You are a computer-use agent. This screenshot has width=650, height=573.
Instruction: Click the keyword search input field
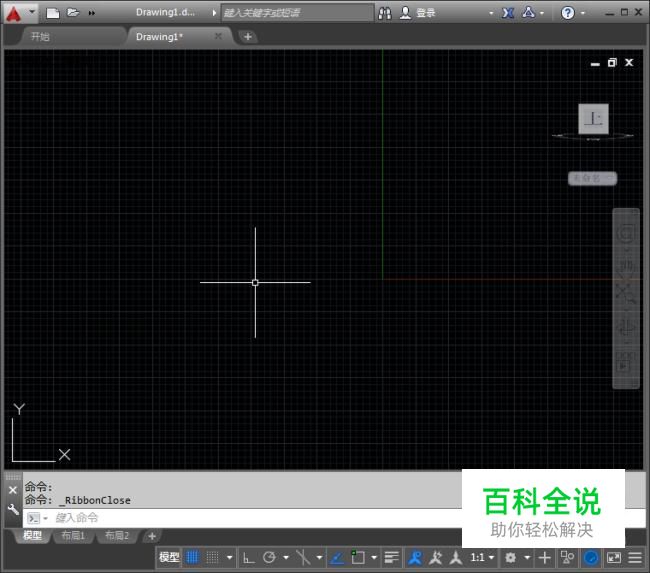(297, 13)
